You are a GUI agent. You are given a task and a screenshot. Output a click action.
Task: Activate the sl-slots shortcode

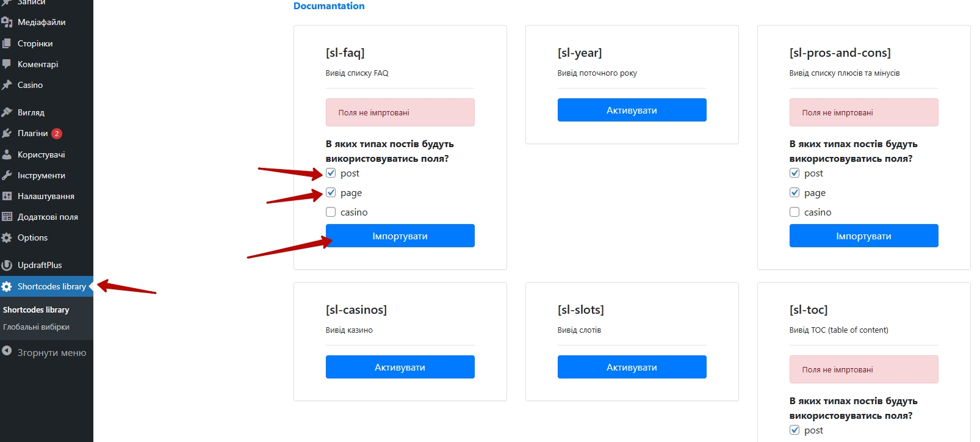tap(632, 367)
